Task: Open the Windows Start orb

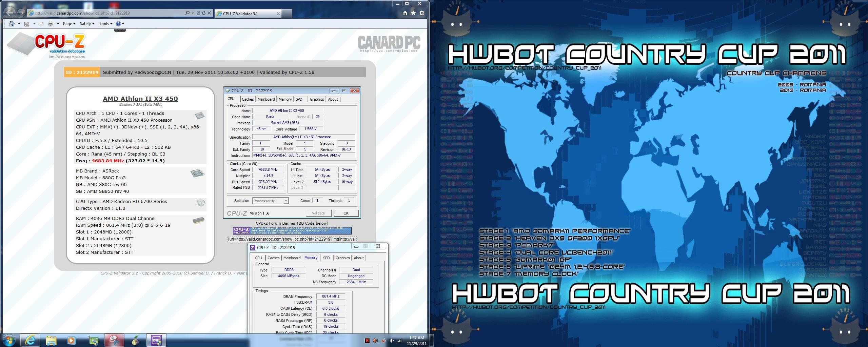Action: click(x=9, y=340)
